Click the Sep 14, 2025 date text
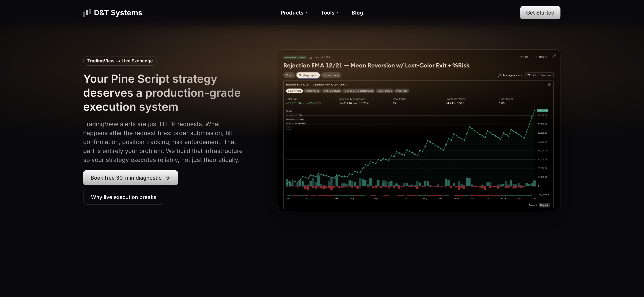Viewport: 644px width, 297px height. [323, 57]
